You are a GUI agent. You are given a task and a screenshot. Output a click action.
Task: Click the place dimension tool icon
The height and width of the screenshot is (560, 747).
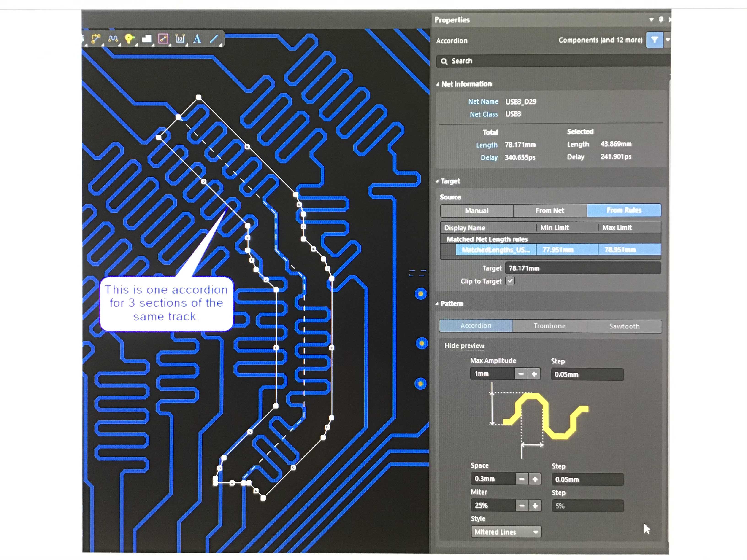[x=180, y=39]
